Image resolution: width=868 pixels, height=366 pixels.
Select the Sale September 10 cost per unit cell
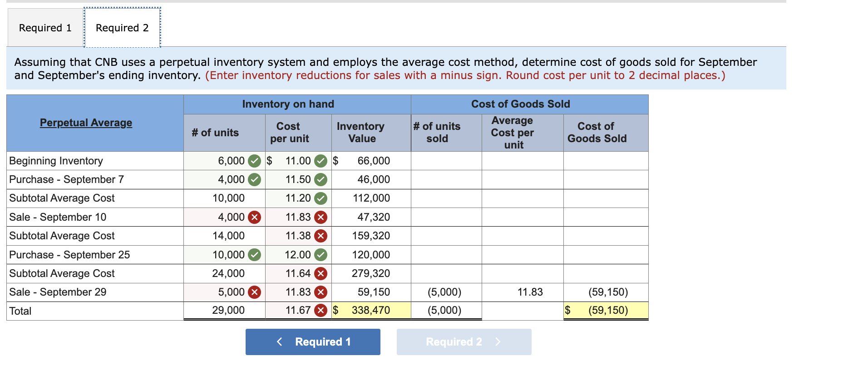tap(298, 217)
